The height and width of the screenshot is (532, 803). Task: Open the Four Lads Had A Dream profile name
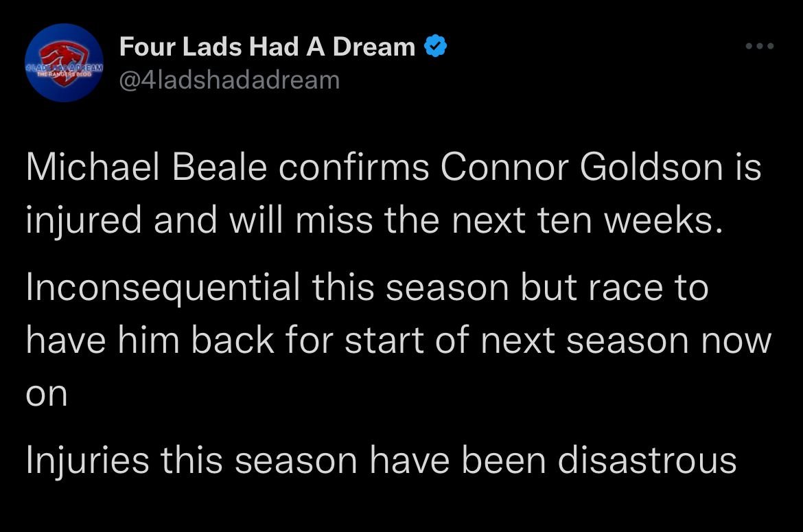(267, 47)
